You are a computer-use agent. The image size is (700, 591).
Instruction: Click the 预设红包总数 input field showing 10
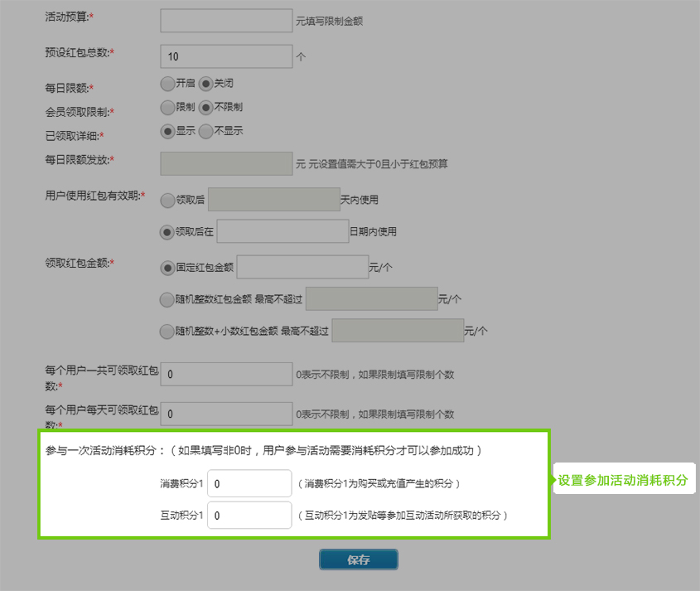pos(226,56)
